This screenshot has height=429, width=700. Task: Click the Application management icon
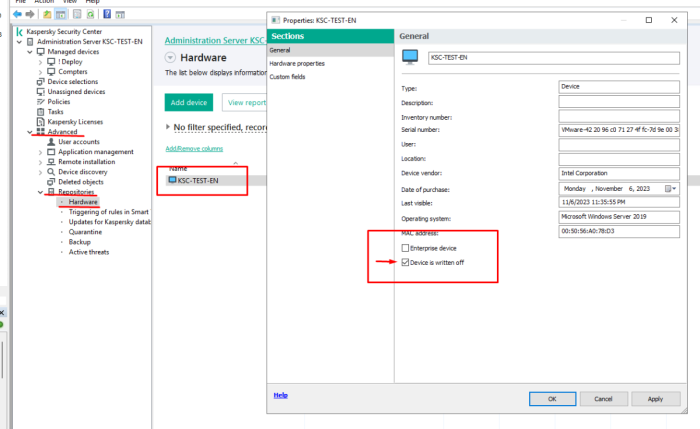[x=51, y=152]
